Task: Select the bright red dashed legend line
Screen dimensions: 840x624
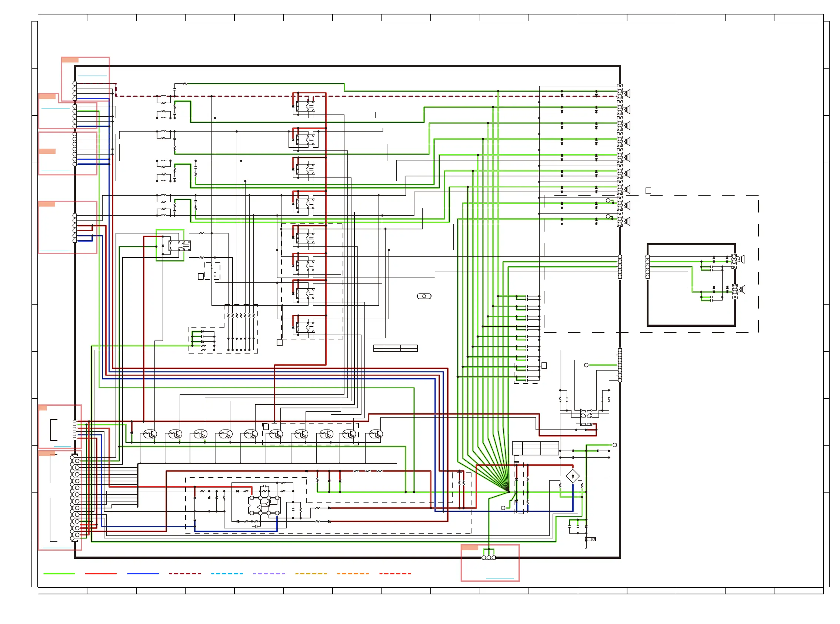Action: pyautogui.click(x=395, y=573)
